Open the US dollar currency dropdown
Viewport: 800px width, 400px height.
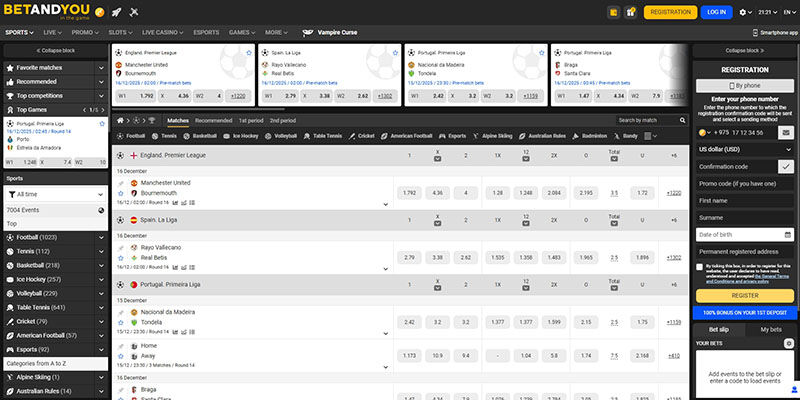(745, 149)
